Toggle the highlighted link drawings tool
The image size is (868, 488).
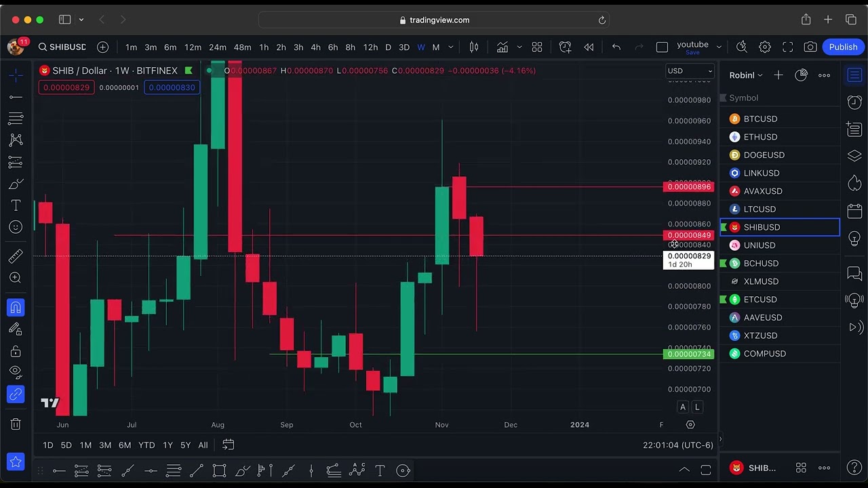click(16, 394)
